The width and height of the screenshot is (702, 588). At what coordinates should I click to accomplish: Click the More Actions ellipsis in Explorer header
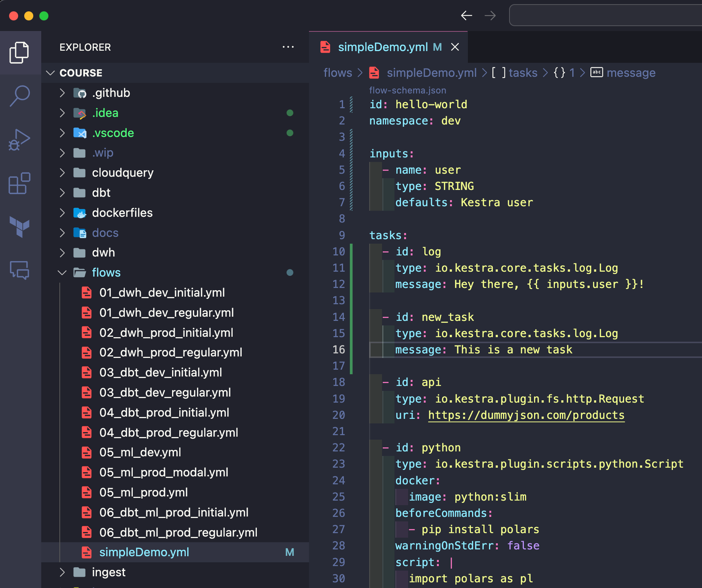coord(288,47)
